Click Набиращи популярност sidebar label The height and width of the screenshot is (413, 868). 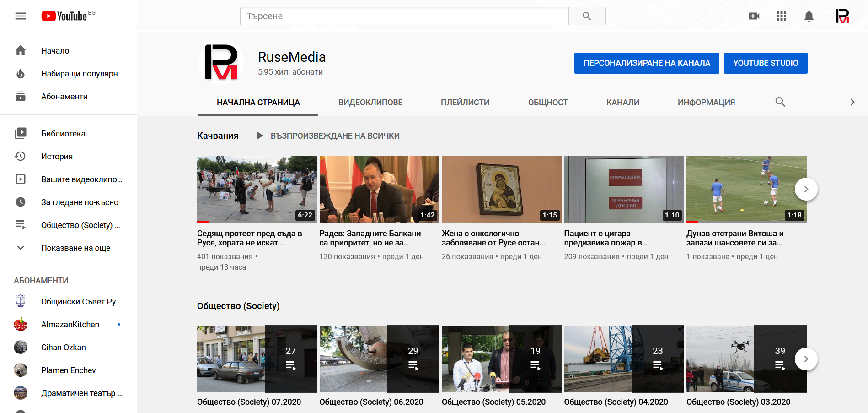pyautogui.click(x=82, y=73)
